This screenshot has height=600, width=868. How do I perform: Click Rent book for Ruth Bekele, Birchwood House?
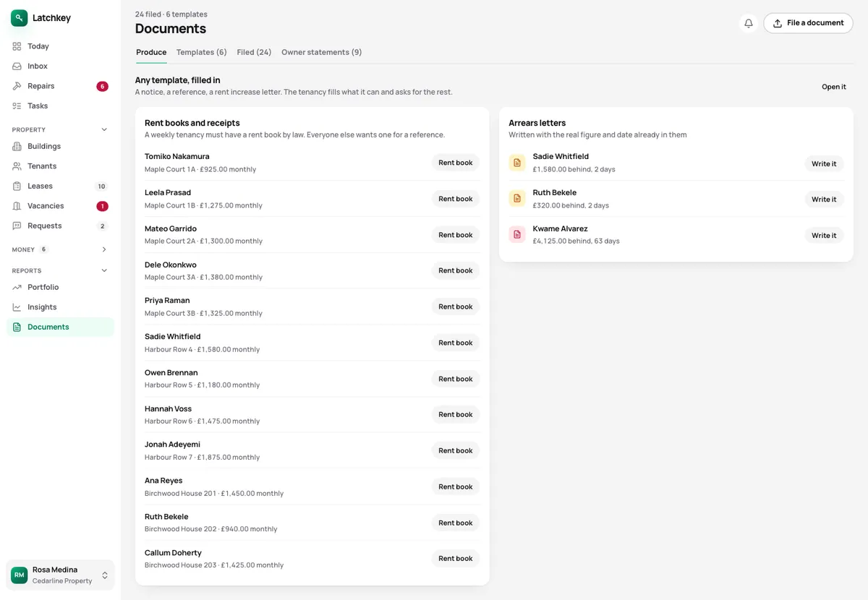[456, 523]
